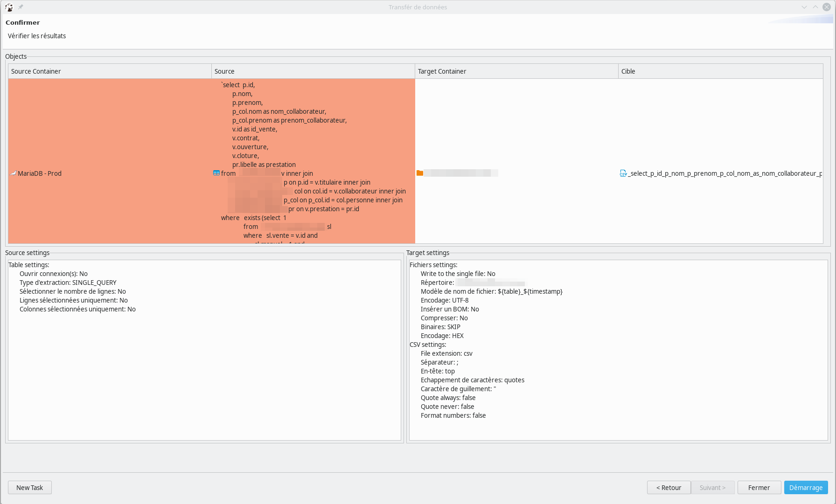Viewport: 836px width, 504px height.
Task: Click the 'pr.libelle as prestation' SQL line
Action: pyautogui.click(x=264, y=165)
